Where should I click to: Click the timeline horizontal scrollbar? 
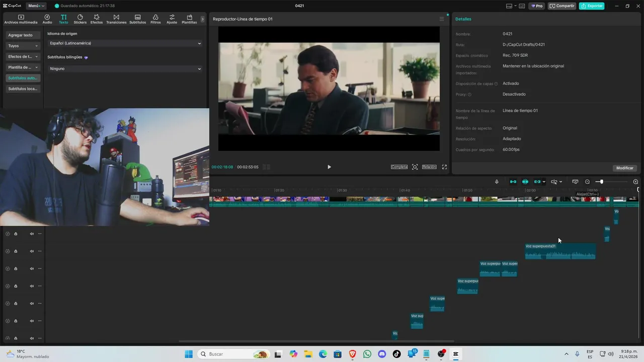click(316, 341)
